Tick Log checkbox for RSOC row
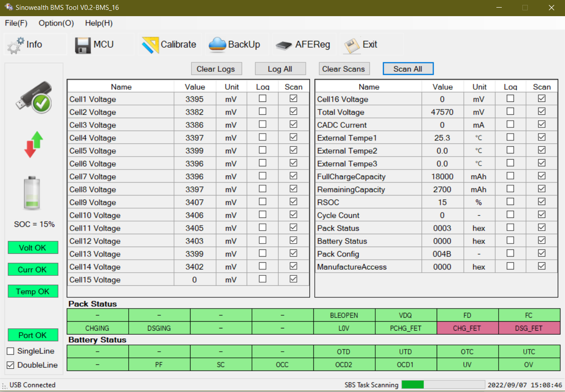The image size is (565, 392). 510,201
